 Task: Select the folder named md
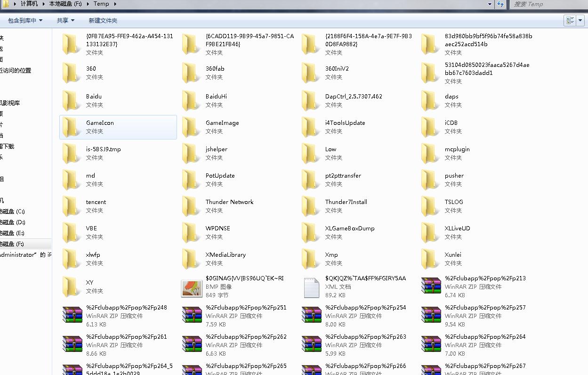tap(90, 175)
